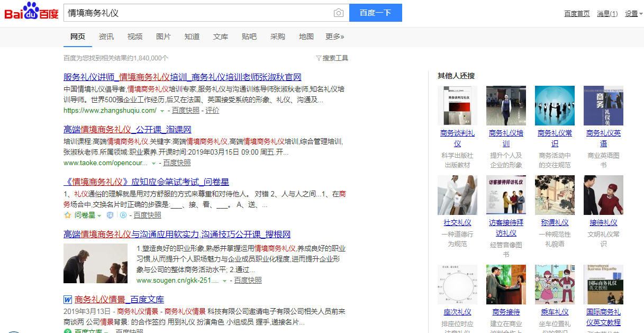This screenshot has width=644, height=333.
Task: Click 百度快照 for 问卷星 result
Action: [x=147, y=215]
